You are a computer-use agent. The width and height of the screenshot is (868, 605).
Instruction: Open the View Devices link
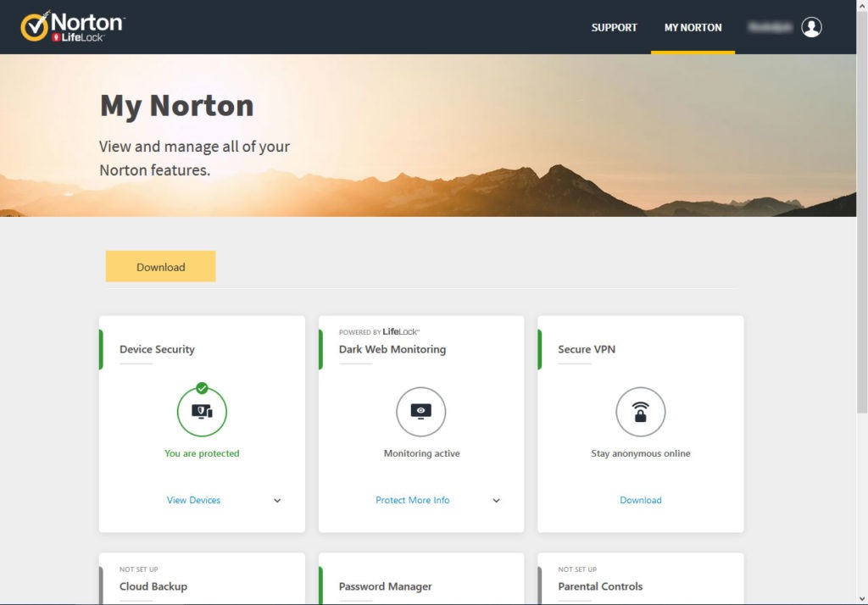(x=194, y=500)
